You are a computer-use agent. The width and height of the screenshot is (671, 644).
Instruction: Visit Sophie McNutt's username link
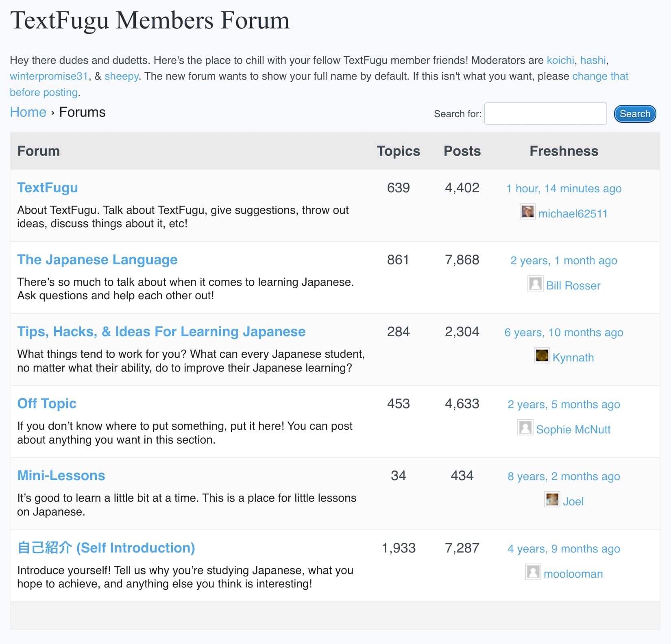tap(573, 430)
